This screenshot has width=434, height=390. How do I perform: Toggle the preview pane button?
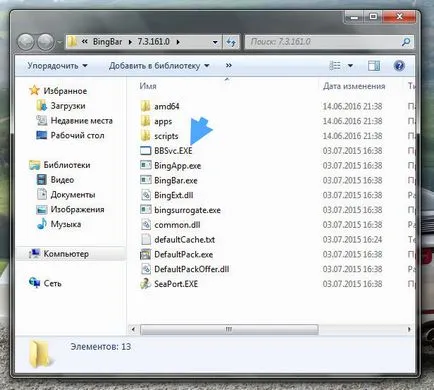click(x=374, y=66)
